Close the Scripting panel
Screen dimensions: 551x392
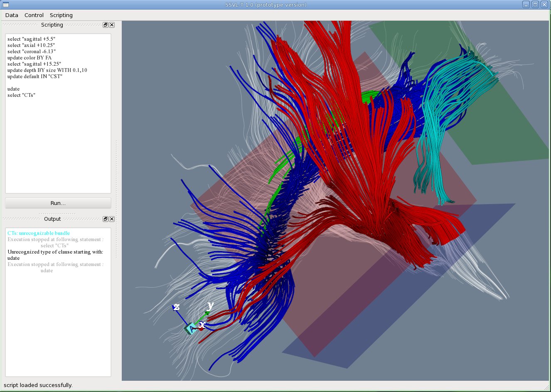click(112, 25)
